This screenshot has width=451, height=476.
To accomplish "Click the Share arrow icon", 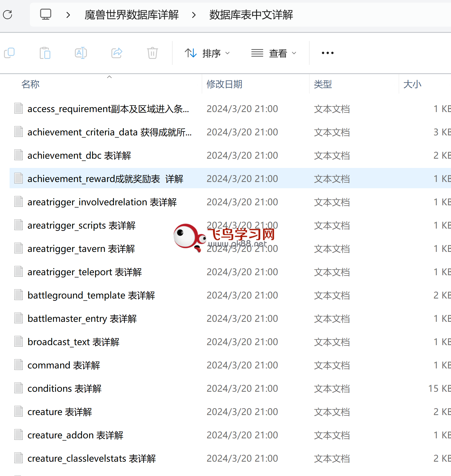I will click(117, 53).
